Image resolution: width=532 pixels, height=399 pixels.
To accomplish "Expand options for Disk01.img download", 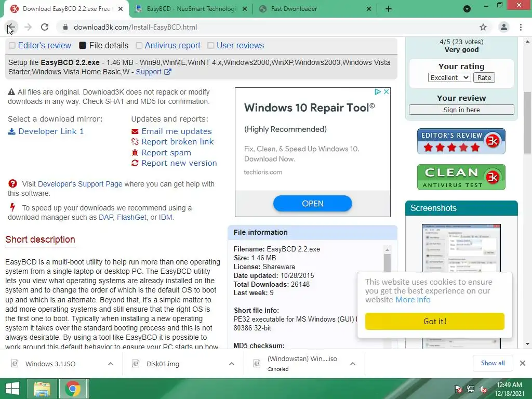I will (232, 364).
